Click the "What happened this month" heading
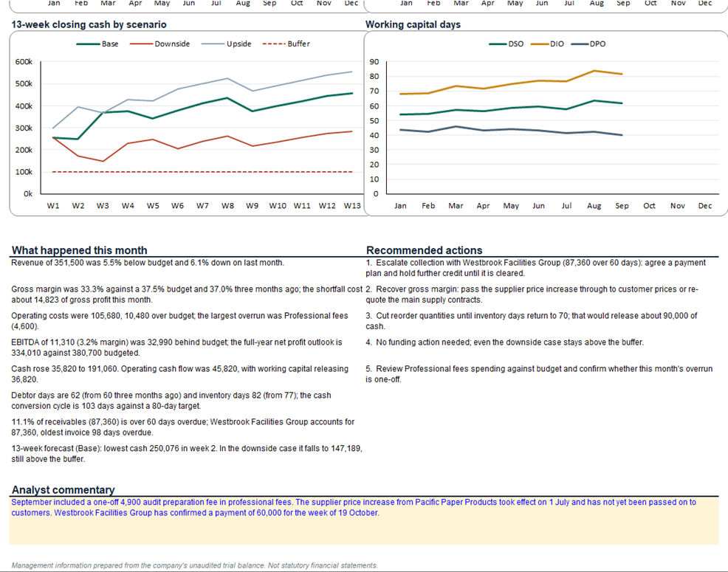The image size is (728, 572). point(80,250)
